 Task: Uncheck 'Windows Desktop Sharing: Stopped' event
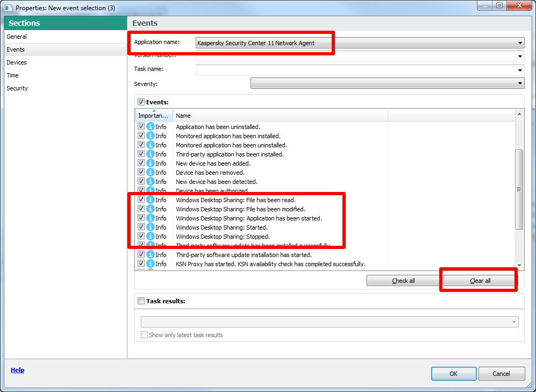click(141, 236)
